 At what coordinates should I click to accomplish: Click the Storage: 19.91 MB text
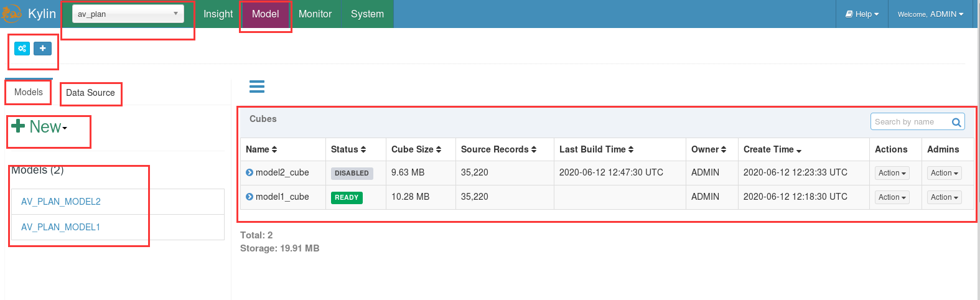pos(280,248)
